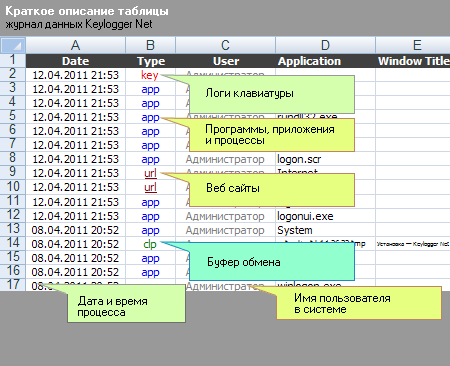Select row 11 header
The height and width of the screenshot is (366, 450).
point(13,201)
